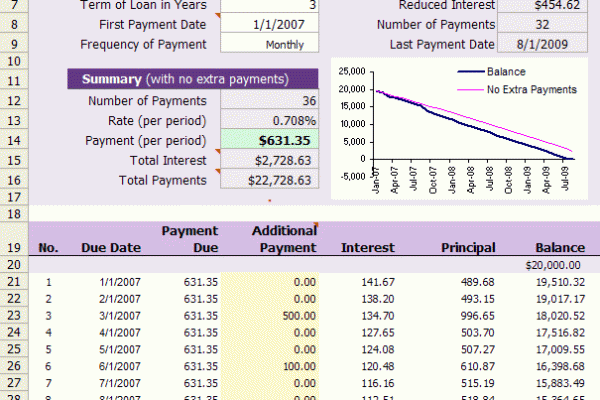The height and width of the screenshot is (400, 600).
Task: Click the Additional Payment column header
Action: (x=283, y=239)
